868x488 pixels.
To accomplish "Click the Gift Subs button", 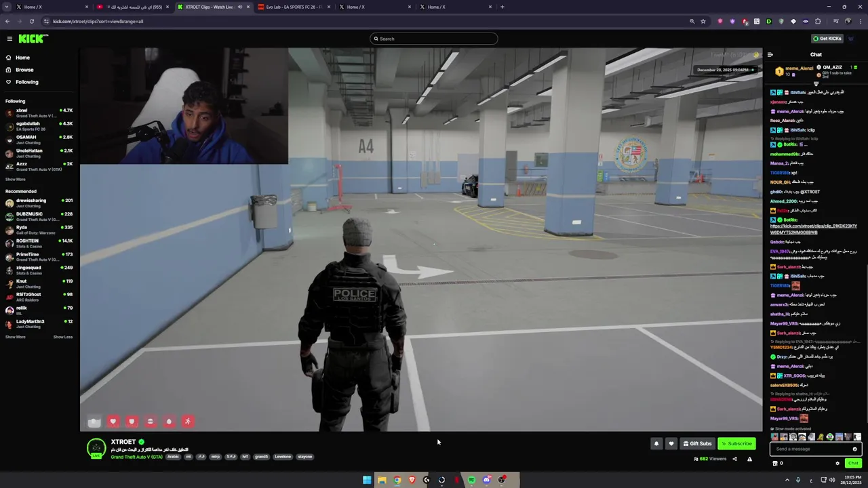I will point(697,444).
